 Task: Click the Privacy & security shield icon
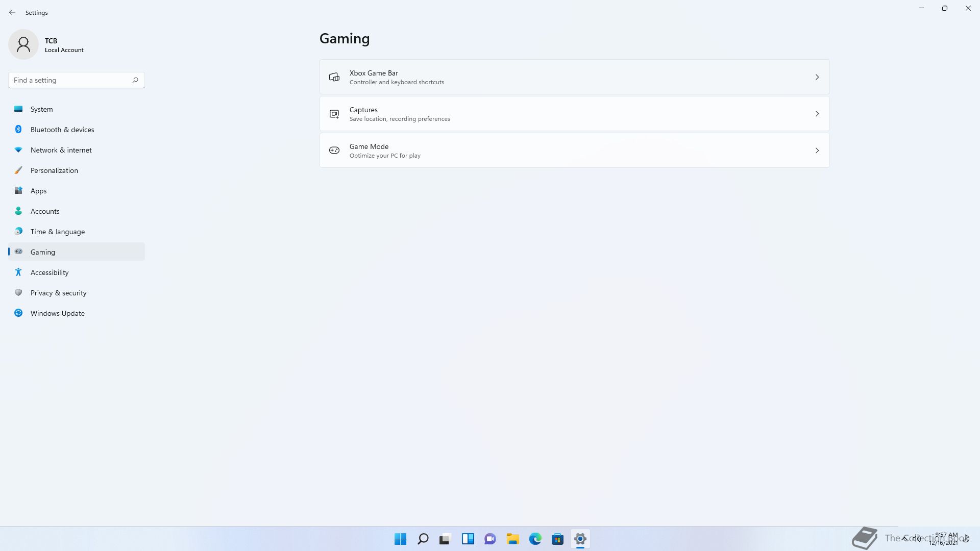(18, 293)
